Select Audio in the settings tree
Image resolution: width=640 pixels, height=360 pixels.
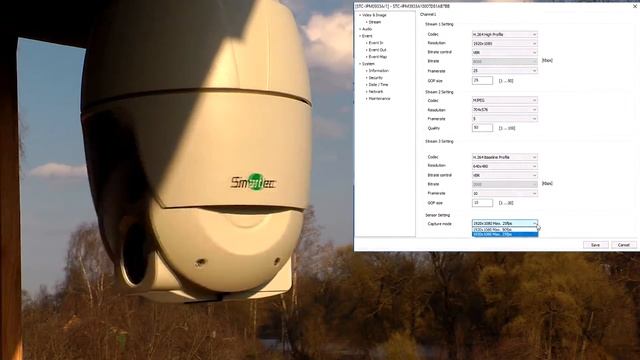tap(367, 29)
